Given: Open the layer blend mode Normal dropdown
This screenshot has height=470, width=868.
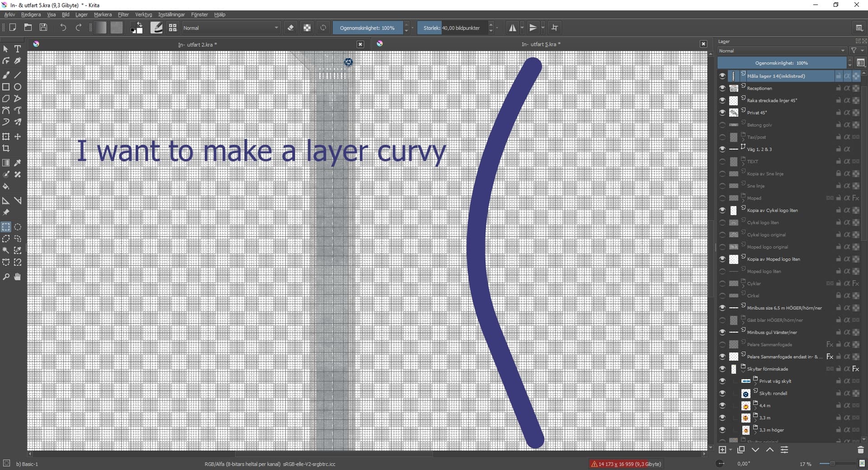Looking at the screenshot, I should pos(782,51).
